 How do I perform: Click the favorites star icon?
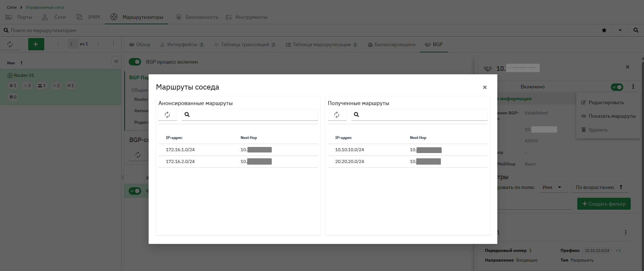tap(604, 30)
